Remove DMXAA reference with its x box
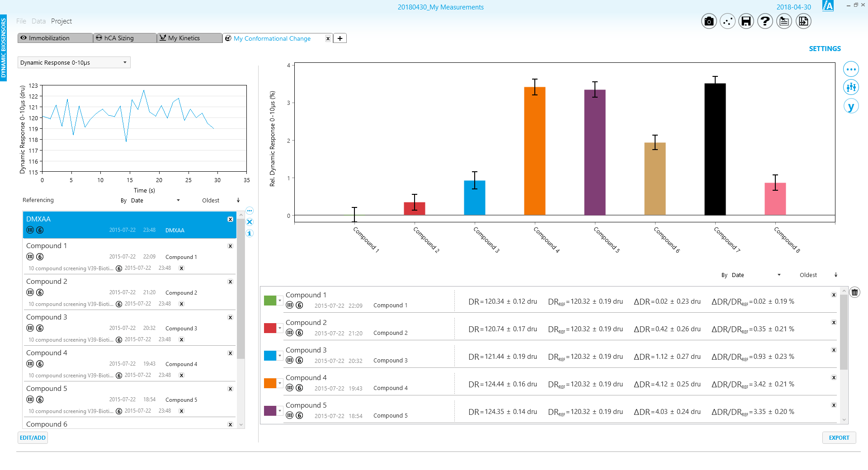The height and width of the screenshot is (470, 868). [230, 219]
